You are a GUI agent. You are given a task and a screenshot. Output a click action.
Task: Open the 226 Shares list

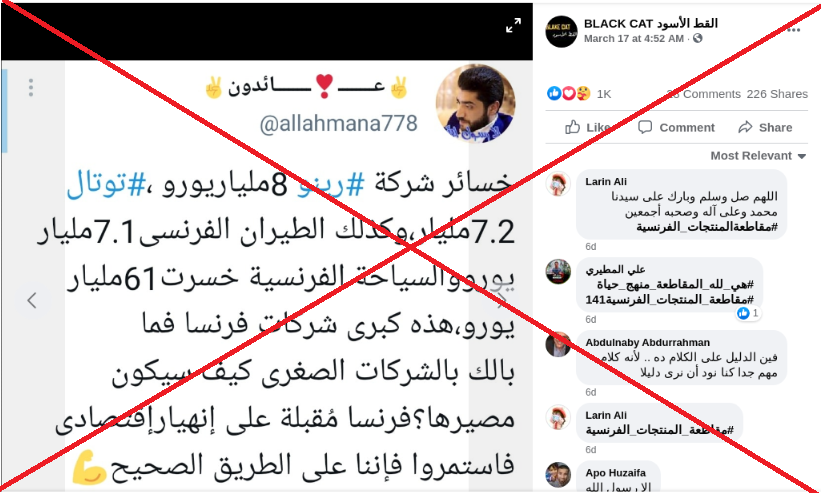click(777, 94)
